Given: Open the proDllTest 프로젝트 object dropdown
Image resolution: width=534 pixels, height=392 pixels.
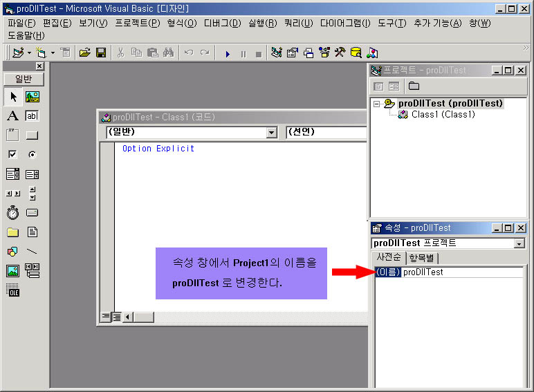Looking at the screenshot, I should tap(519, 243).
